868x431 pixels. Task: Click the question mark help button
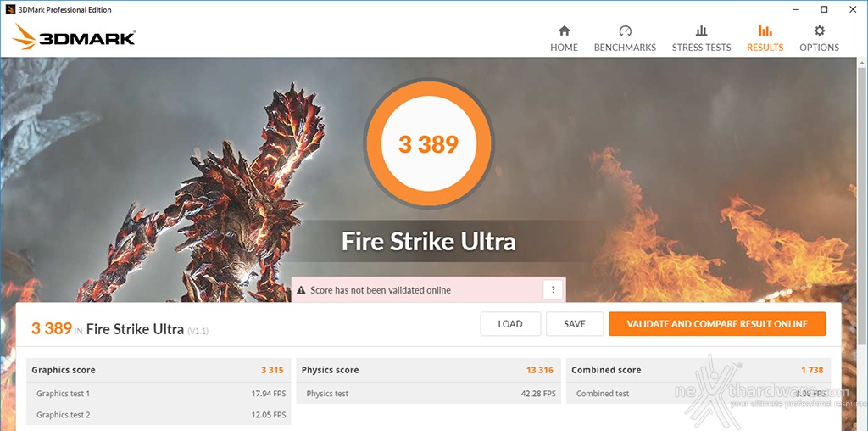pos(553,289)
